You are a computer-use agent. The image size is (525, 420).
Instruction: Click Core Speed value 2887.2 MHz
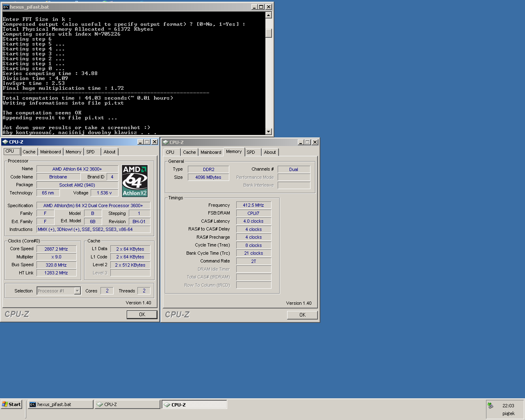[56, 249]
